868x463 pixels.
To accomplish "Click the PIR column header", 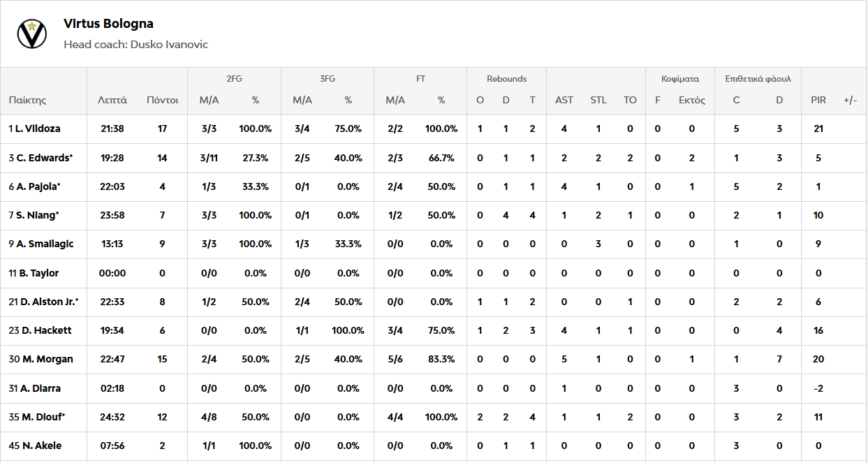I will click(x=818, y=100).
